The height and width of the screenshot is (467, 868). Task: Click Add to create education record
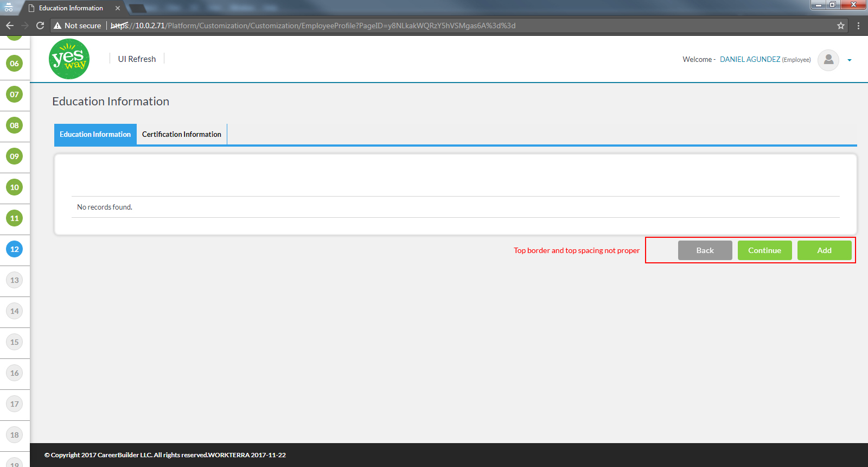pos(824,250)
